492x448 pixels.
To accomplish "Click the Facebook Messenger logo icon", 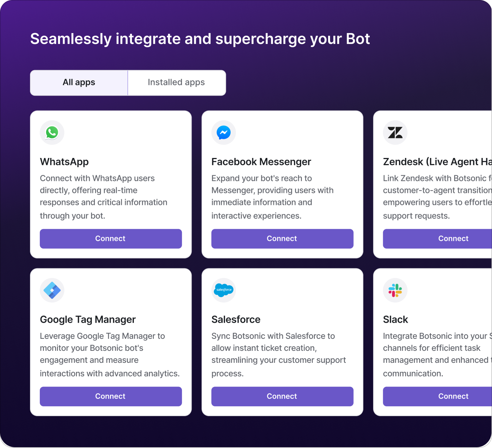I will 223,132.
